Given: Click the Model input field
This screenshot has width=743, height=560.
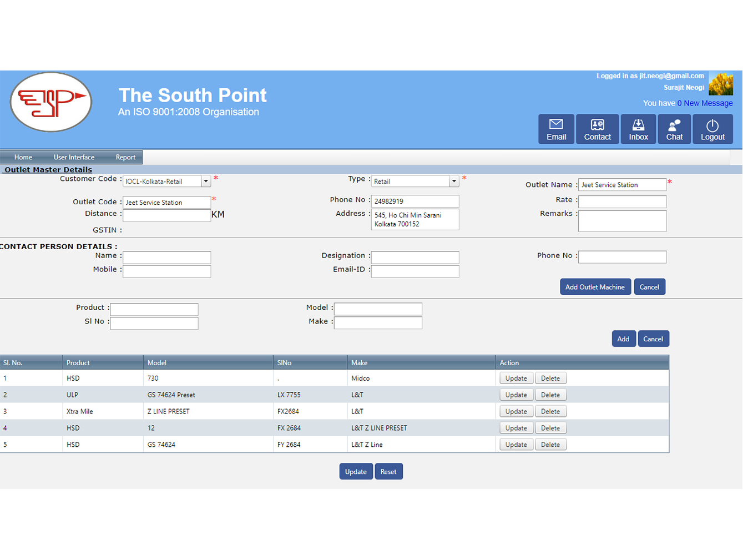Looking at the screenshot, I should click(378, 309).
